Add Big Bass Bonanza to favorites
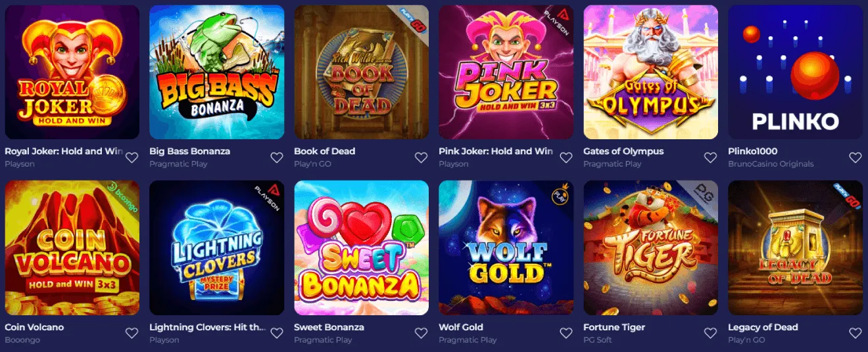This screenshot has width=868, height=352. [276, 158]
